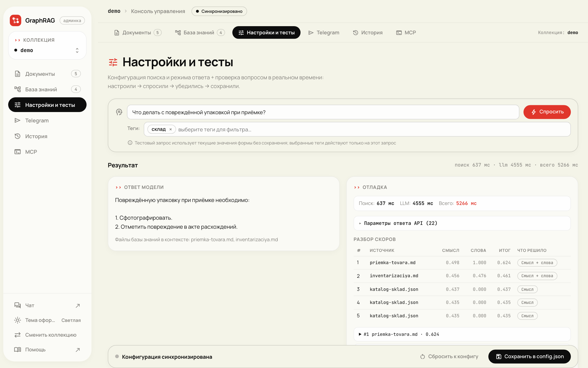Click Смысл + слова badge for priemka-tovara.md
This screenshot has height=368, width=588.
[x=537, y=263]
